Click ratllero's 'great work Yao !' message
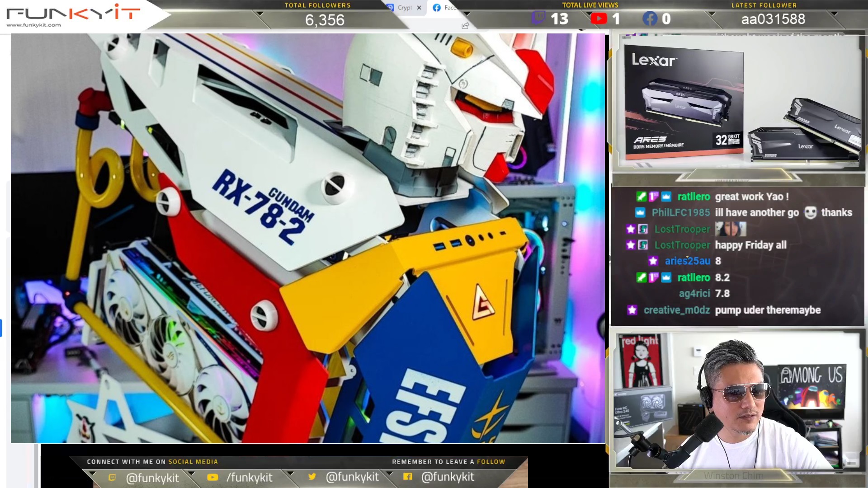Screen dimensions: 868x488 752,197
